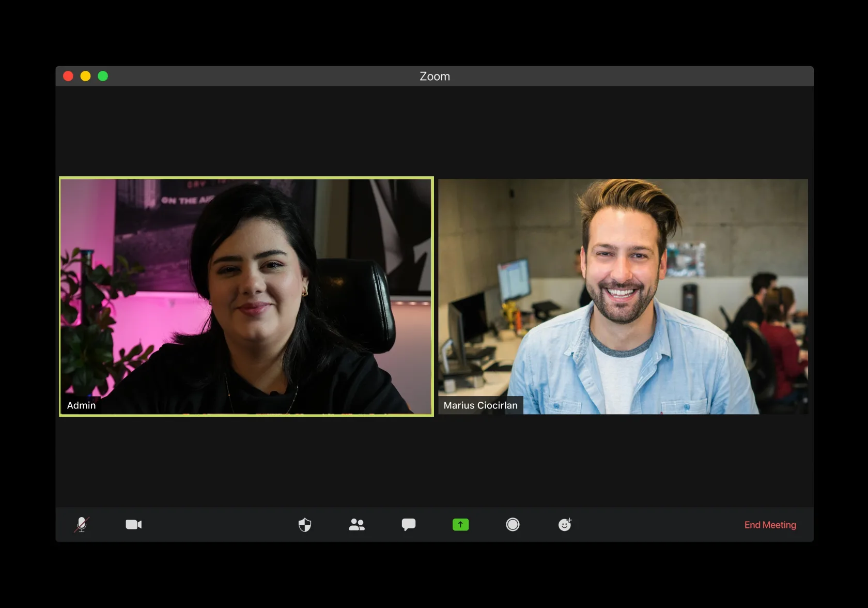
Task: Click End Meeting
Action: pos(770,525)
